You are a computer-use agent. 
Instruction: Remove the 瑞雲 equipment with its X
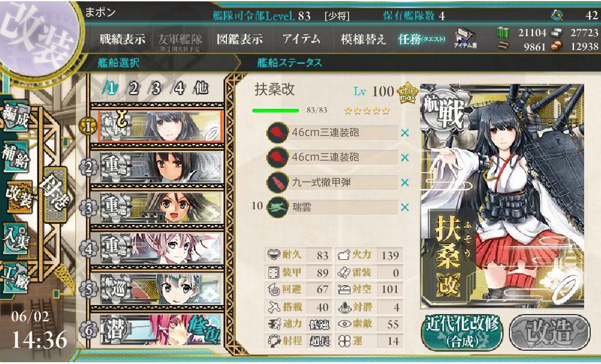point(405,208)
